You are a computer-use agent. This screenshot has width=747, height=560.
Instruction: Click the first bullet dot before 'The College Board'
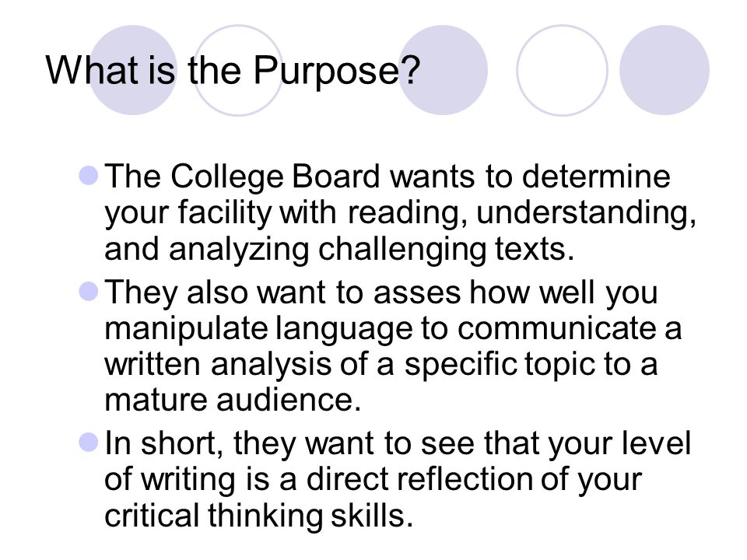point(89,176)
